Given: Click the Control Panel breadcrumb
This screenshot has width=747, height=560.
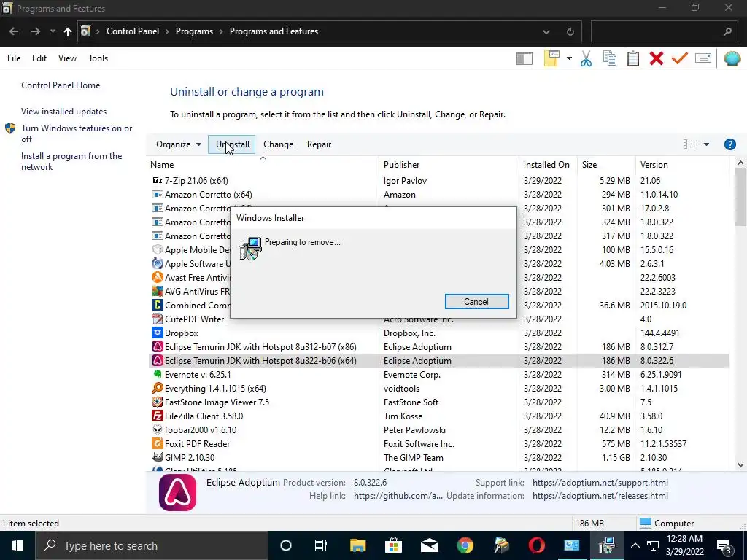Looking at the screenshot, I should coord(133,31).
